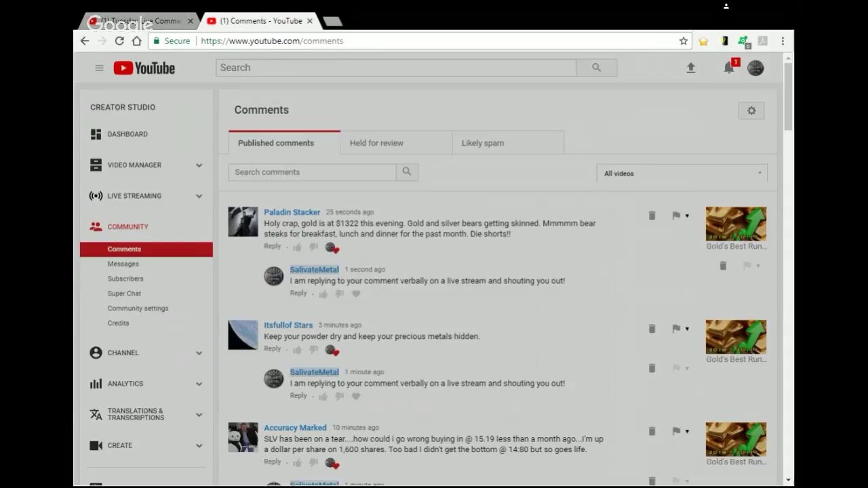Expand the Create section
The image size is (868, 488).
tap(199, 446)
